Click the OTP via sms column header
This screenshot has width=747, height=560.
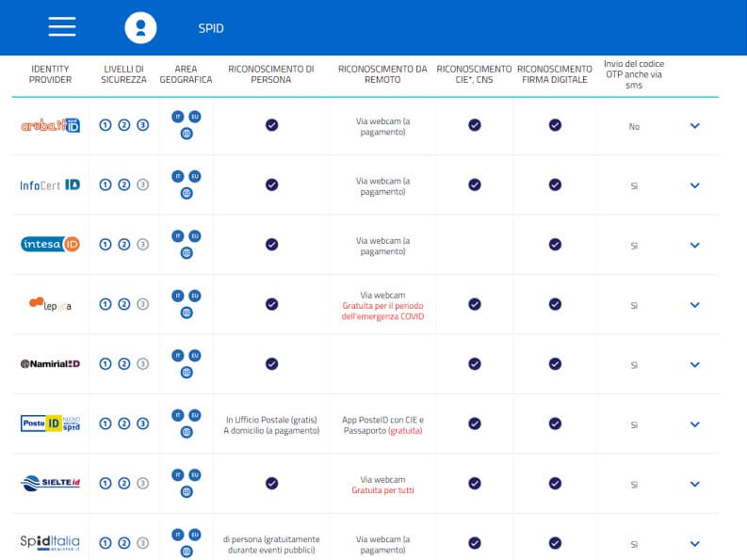coord(634,74)
